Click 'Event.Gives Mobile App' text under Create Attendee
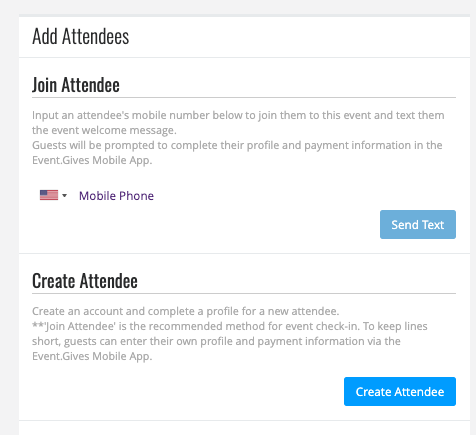 pyautogui.click(x=92, y=356)
